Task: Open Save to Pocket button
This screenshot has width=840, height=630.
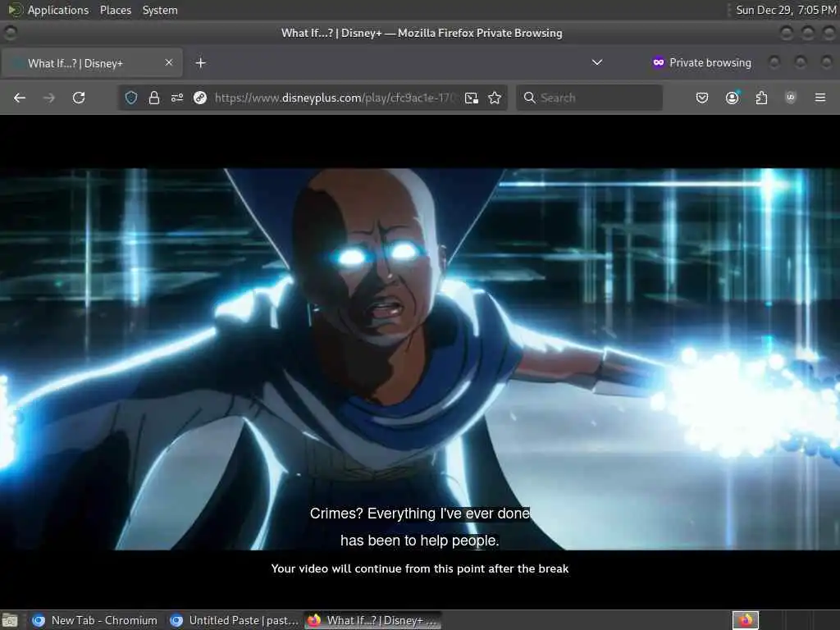Action: point(702,98)
